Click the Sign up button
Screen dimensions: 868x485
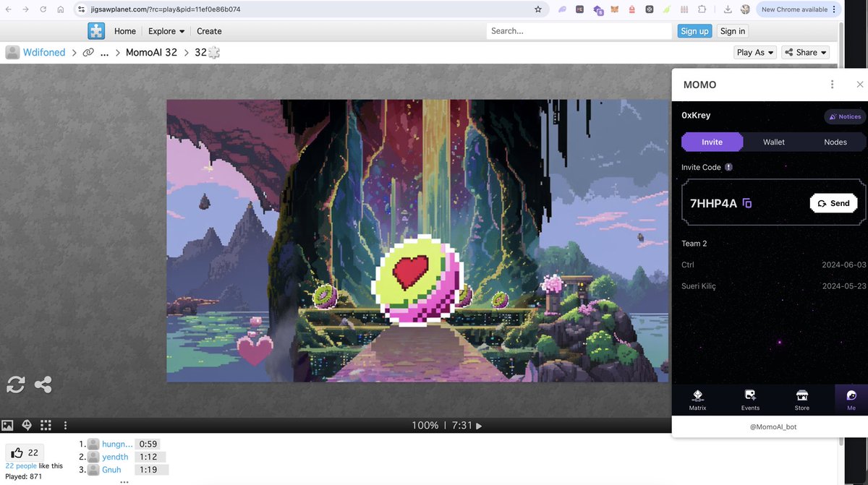pos(694,31)
